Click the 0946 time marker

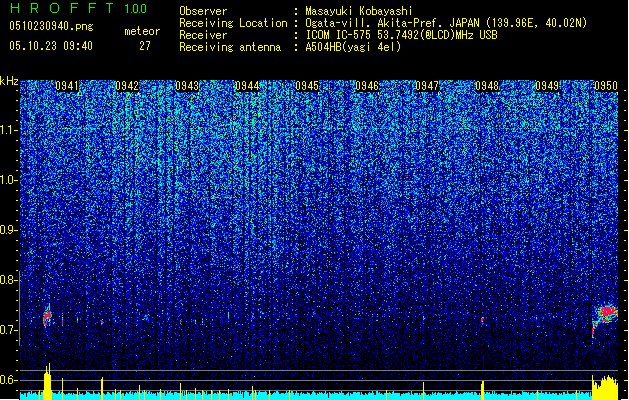tap(367, 86)
